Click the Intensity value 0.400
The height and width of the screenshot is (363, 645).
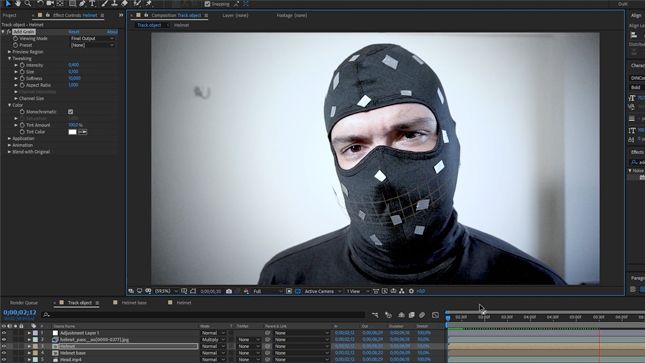(74, 65)
